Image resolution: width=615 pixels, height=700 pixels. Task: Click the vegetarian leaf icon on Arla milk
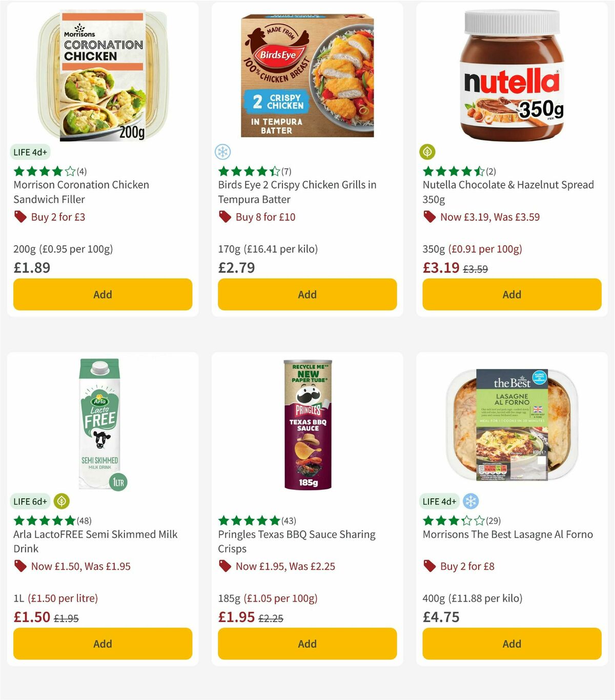[62, 501]
